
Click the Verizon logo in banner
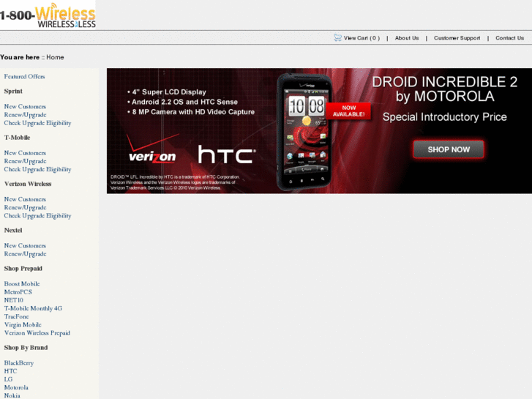pyautogui.click(x=152, y=149)
